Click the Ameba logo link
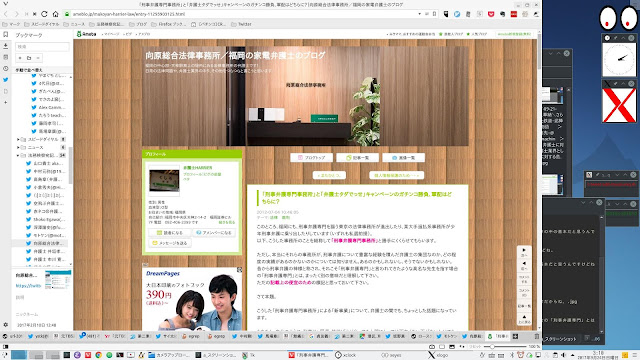This screenshot has height=360, width=640. [x=87, y=34]
